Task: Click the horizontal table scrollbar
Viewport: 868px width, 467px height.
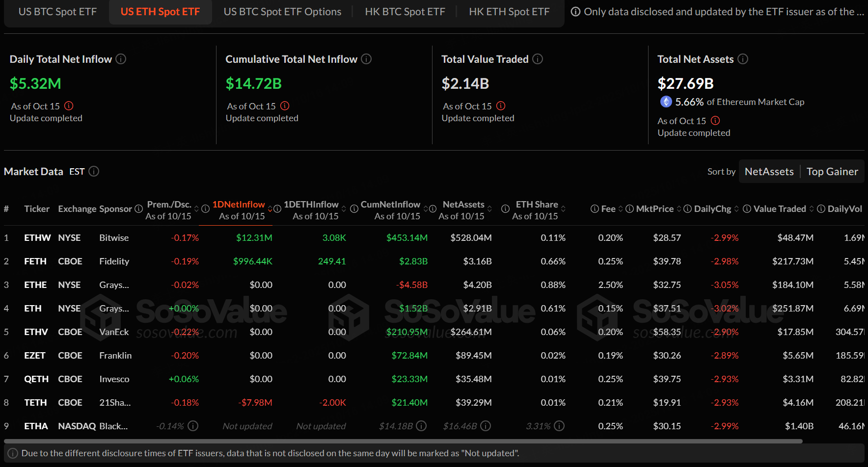Action: pos(403,441)
